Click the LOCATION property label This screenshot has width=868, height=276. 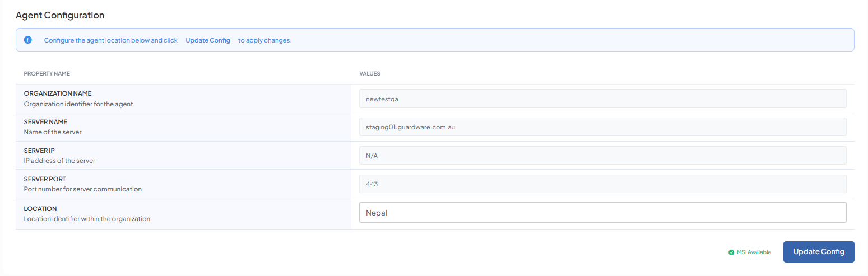(40, 209)
